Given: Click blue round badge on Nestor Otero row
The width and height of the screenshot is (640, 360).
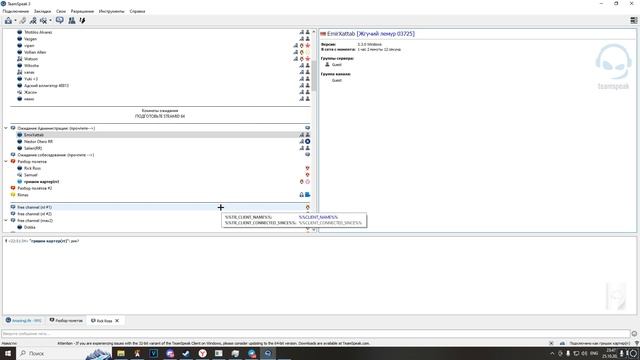Looking at the screenshot, I should [308, 142].
